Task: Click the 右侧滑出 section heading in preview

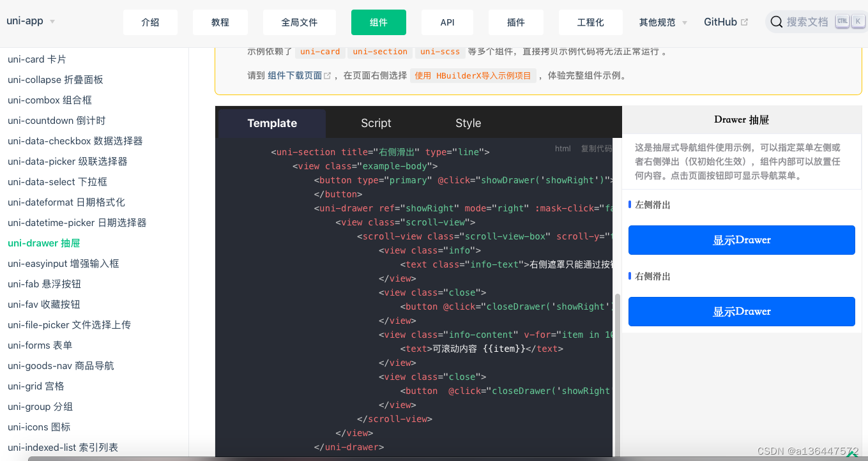Action: pos(653,276)
